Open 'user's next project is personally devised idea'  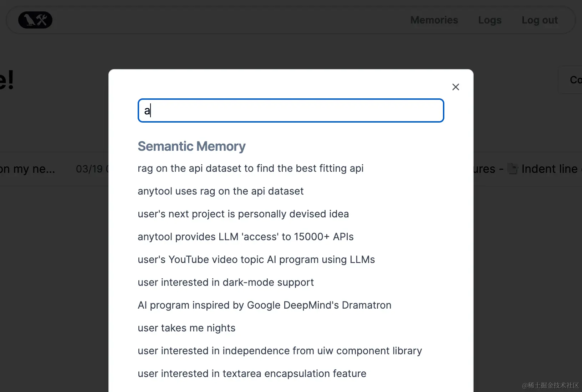(243, 214)
